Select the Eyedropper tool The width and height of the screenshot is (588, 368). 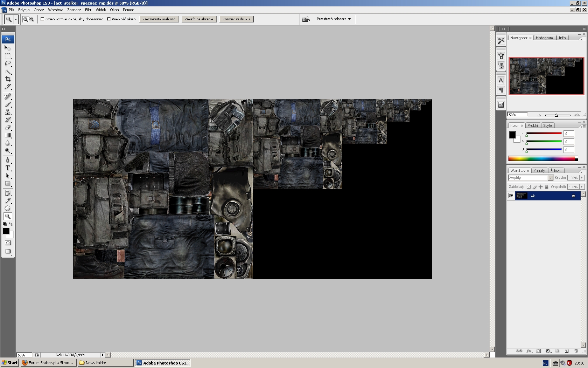point(7,200)
